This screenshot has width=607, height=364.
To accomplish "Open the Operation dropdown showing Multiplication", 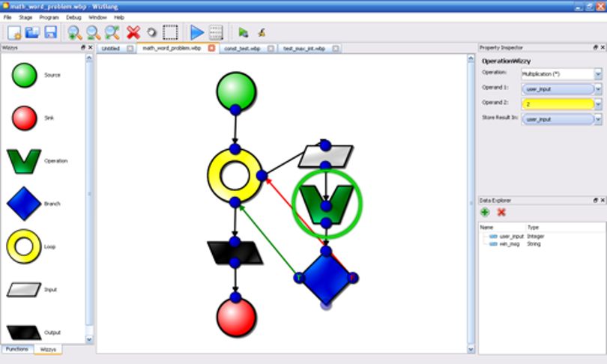I will 598,74.
